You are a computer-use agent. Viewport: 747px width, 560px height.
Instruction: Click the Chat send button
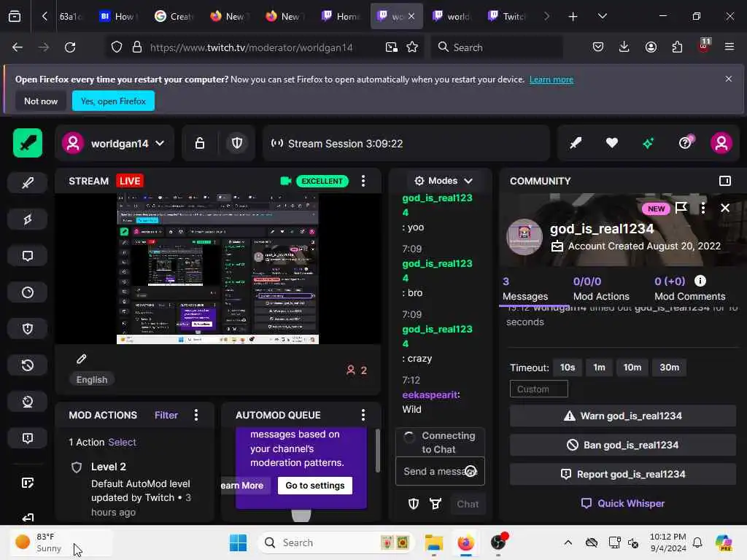point(468,504)
